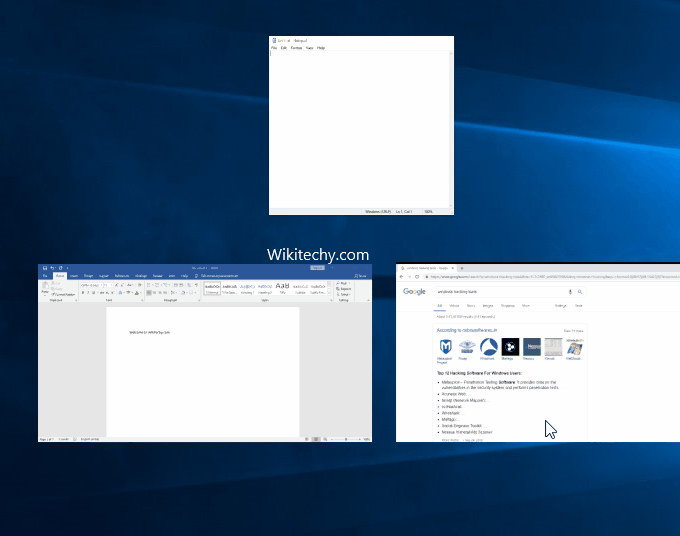Click the microphone voice search icon on Google
Viewport: 680px width, 536px height.
point(571,292)
